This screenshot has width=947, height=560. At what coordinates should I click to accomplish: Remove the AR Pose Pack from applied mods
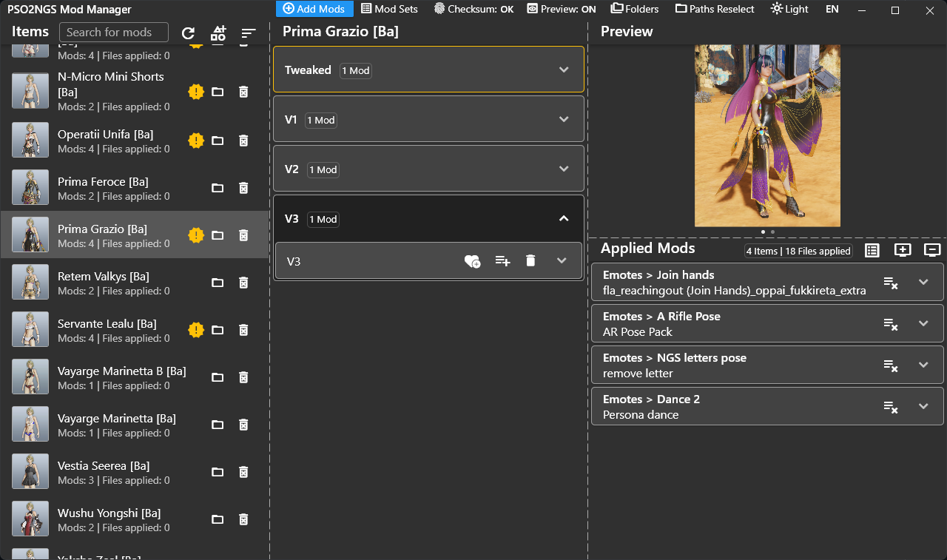891,323
